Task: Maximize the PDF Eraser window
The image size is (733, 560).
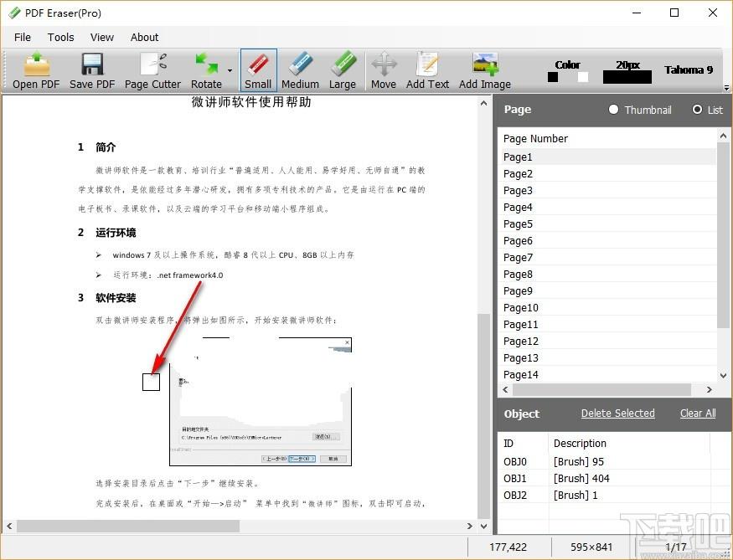Action: click(674, 13)
